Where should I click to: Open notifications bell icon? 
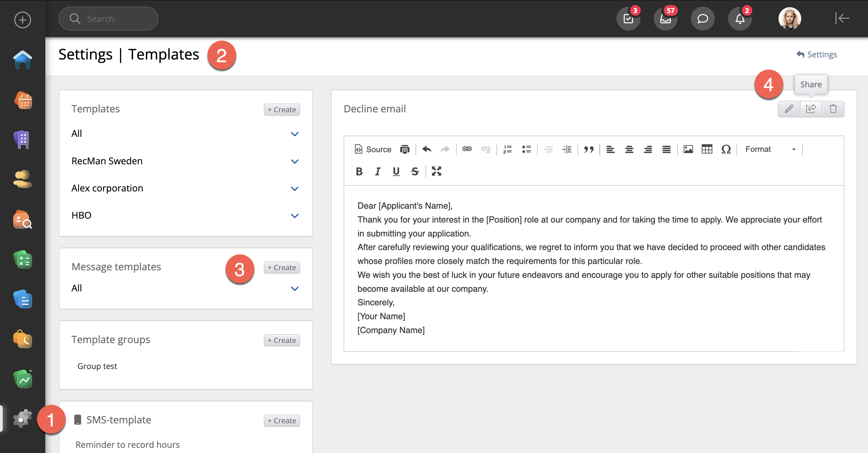740,19
